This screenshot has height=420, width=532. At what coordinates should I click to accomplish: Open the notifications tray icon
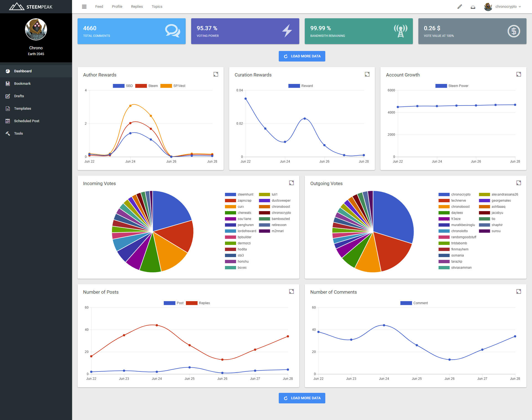click(473, 7)
